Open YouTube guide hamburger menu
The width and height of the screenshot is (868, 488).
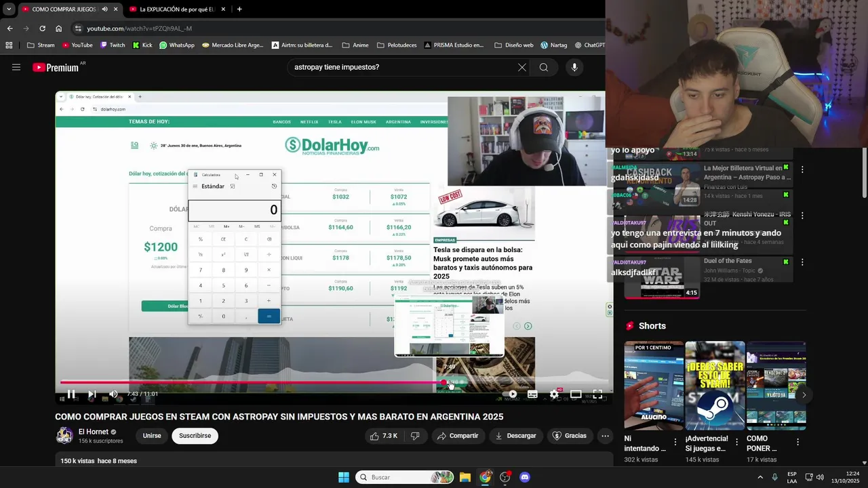pos(16,67)
